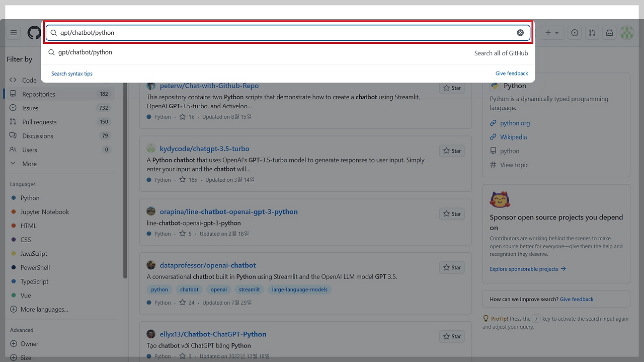The width and height of the screenshot is (644, 362).
Task: Click the Issues icon in top navigation
Action: pos(574,32)
